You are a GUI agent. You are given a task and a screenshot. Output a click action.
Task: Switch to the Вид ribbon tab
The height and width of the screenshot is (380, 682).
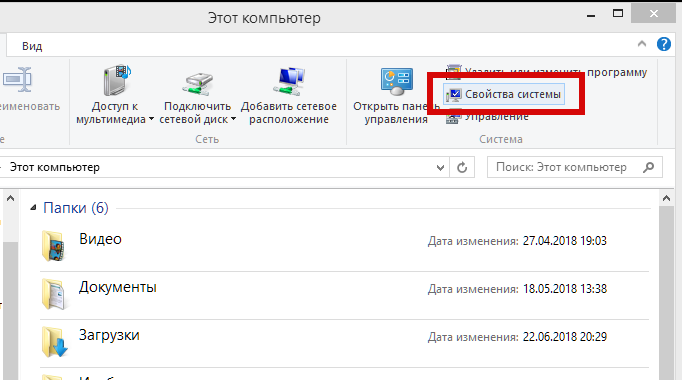32,46
